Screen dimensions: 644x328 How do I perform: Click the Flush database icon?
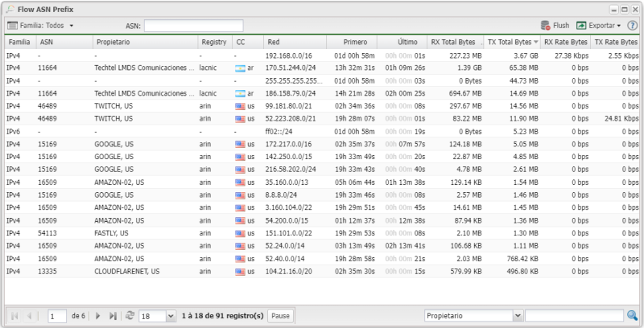546,26
